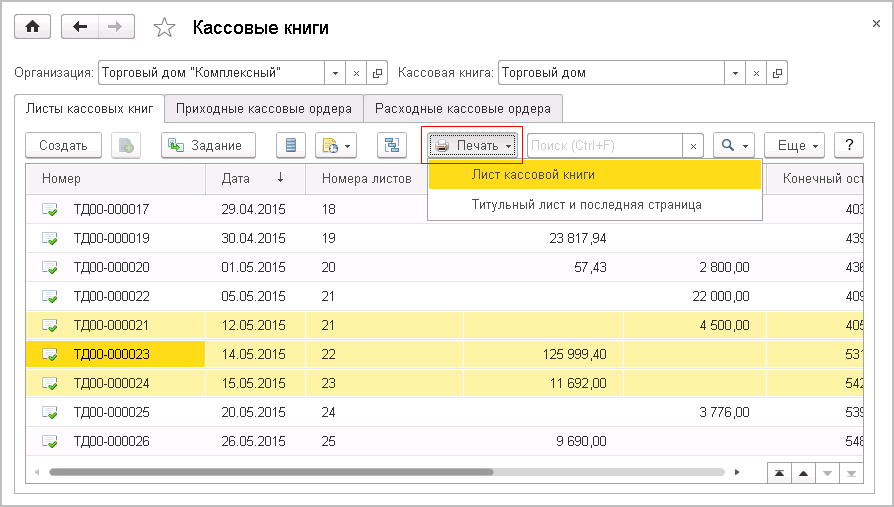Click the document list icon in the toolbar
This screenshot has width=894, height=507.
291,145
